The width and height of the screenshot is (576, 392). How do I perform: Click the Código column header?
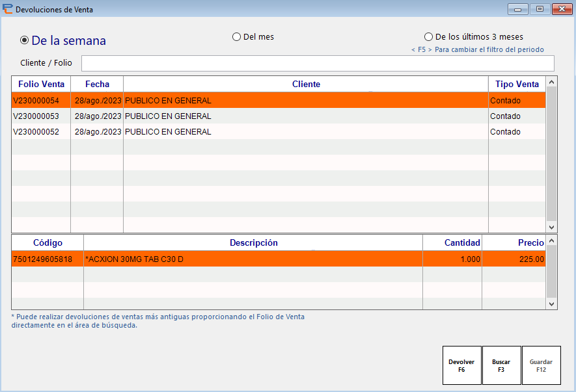coord(48,242)
